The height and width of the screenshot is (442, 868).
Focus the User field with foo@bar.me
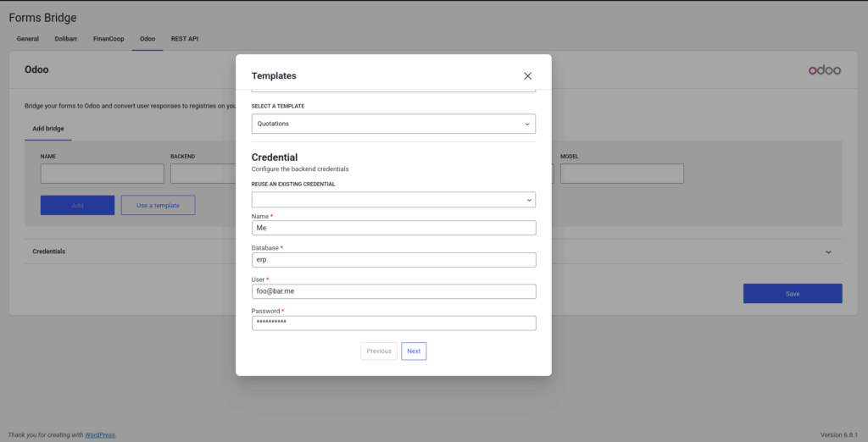coord(393,291)
